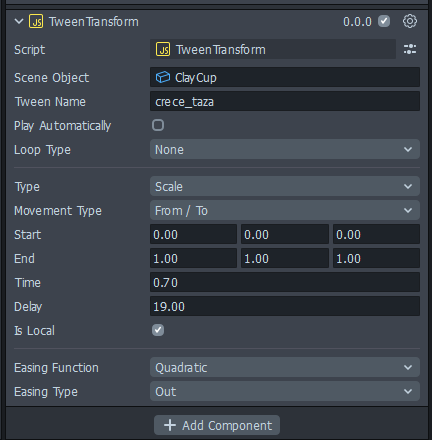Click JS icon in component header

point(36,22)
